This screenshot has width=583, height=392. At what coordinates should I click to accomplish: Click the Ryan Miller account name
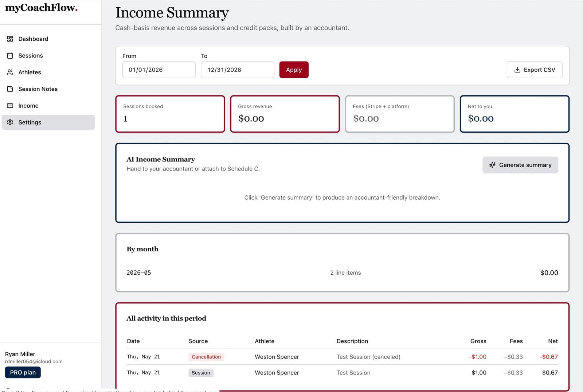tap(20, 354)
